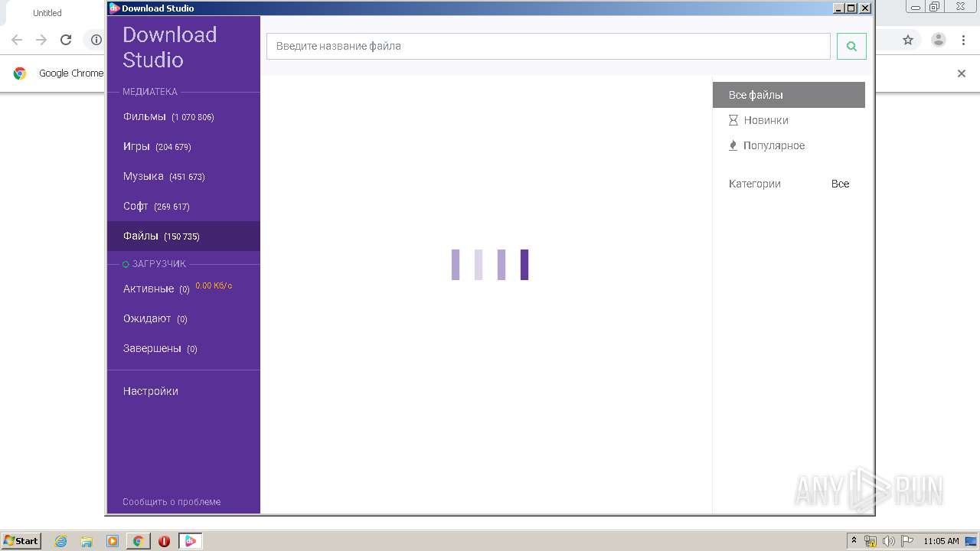This screenshot has height=551, width=980.
Task: Click the Untitled Chrome tab
Action: tap(47, 13)
